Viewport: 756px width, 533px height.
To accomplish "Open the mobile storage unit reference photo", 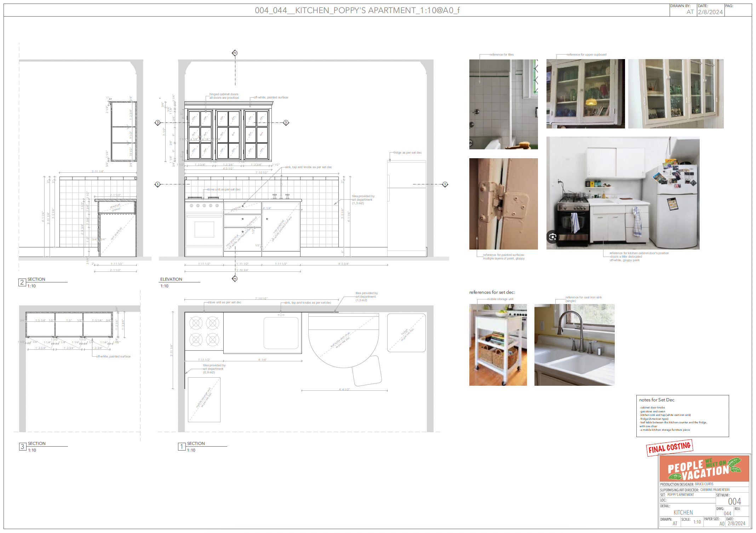I will pos(498,345).
